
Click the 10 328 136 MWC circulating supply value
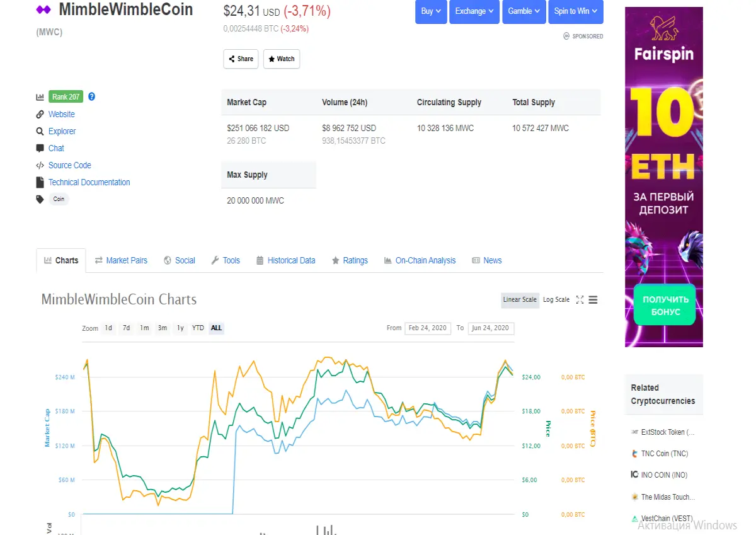(x=445, y=128)
